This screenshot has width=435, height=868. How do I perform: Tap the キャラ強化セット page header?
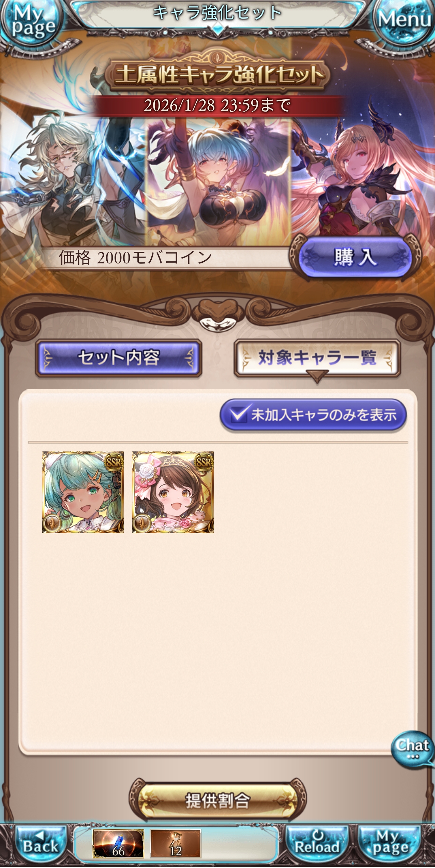pyautogui.click(x=217, y=14)
